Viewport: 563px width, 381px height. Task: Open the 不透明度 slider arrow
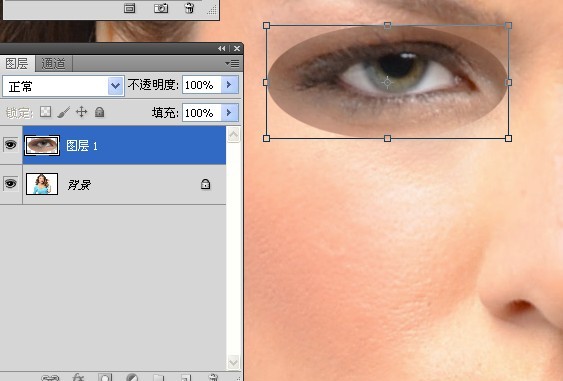point(229,85)
